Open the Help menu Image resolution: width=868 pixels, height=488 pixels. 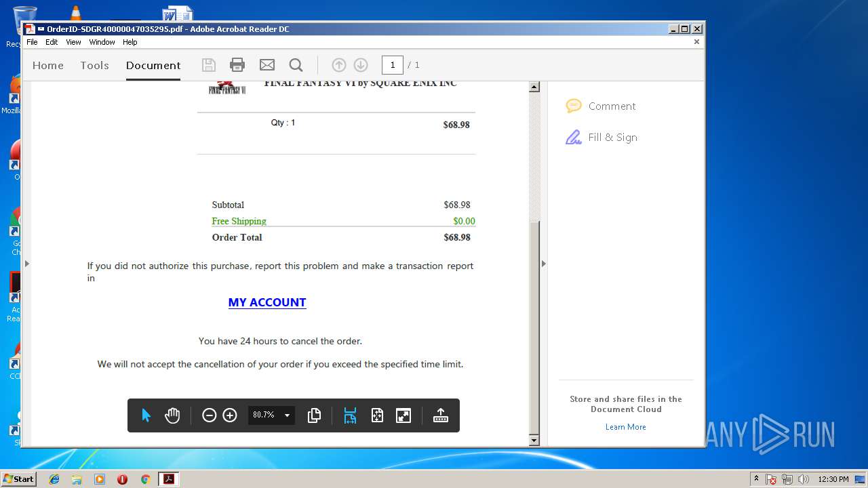point(130,42)
